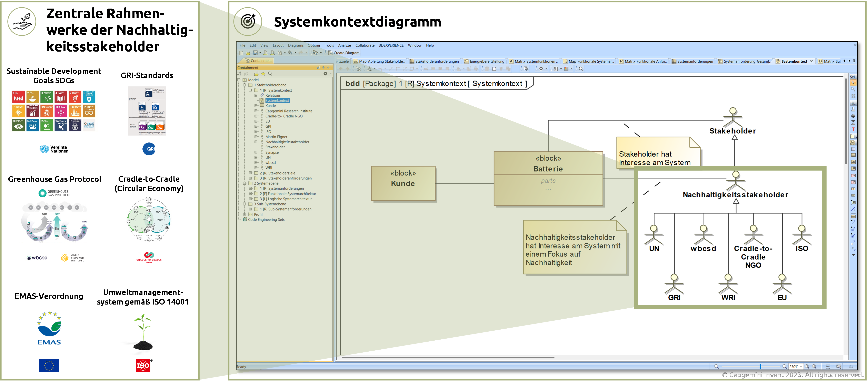Select the Zoom In magnifier icon
Screen dimensions: 868x383
[785, 366]
